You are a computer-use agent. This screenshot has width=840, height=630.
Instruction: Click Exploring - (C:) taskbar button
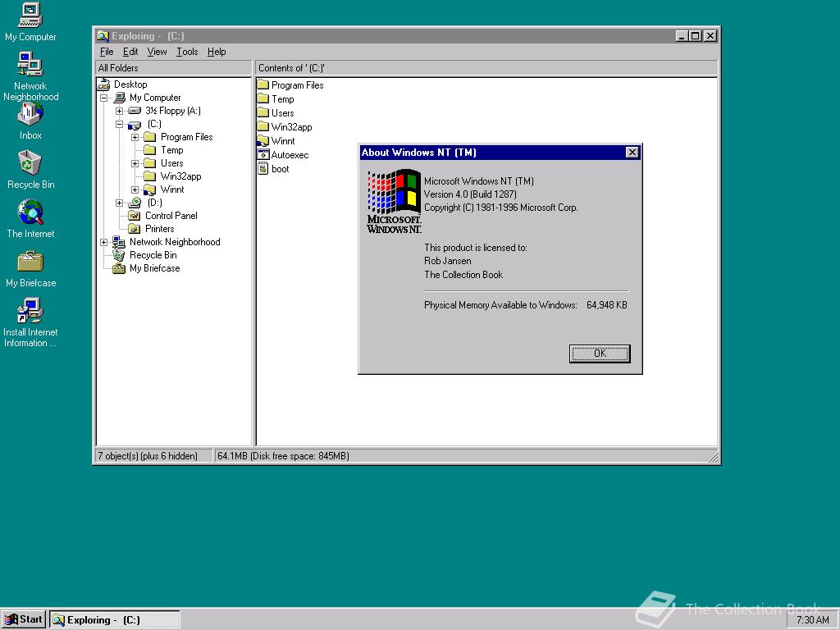pos(115,620)
